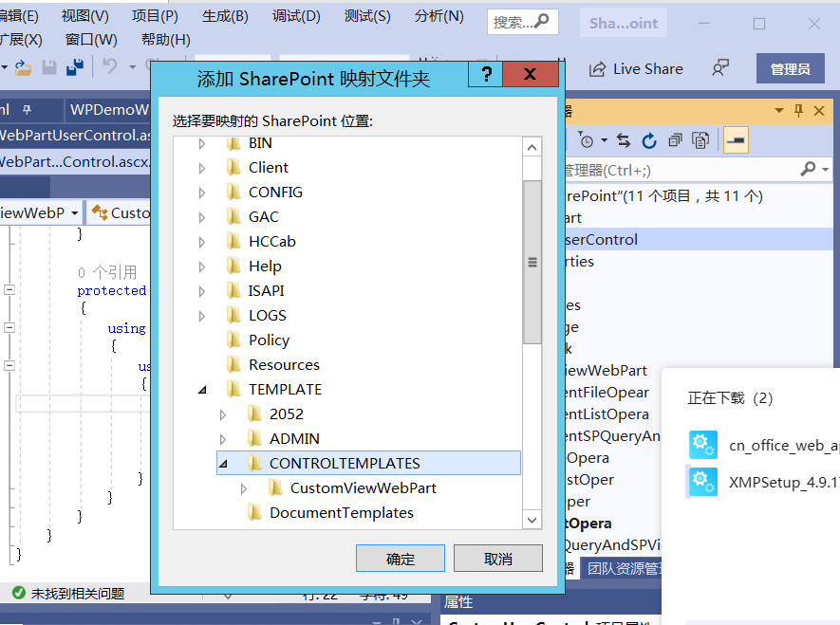
Task: Open the 项目(P) menu
Action: pyautogui.click(x=156, y=16)
